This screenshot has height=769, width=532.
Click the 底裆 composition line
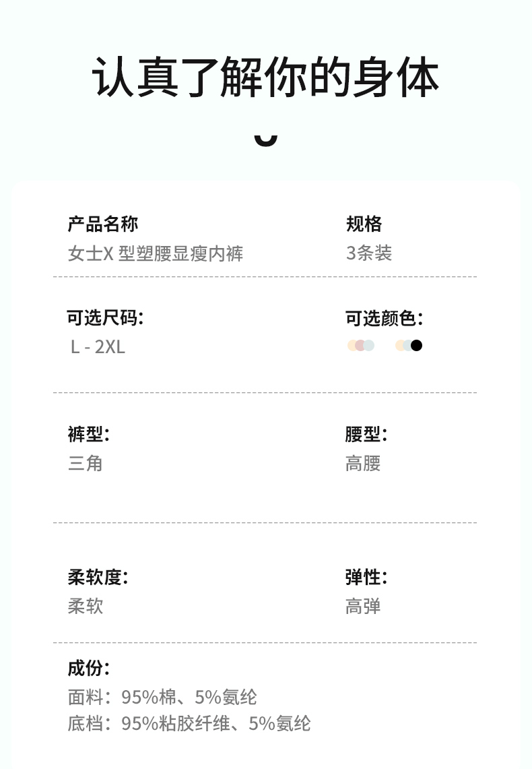pyautogui.click(x=189, y=723)
